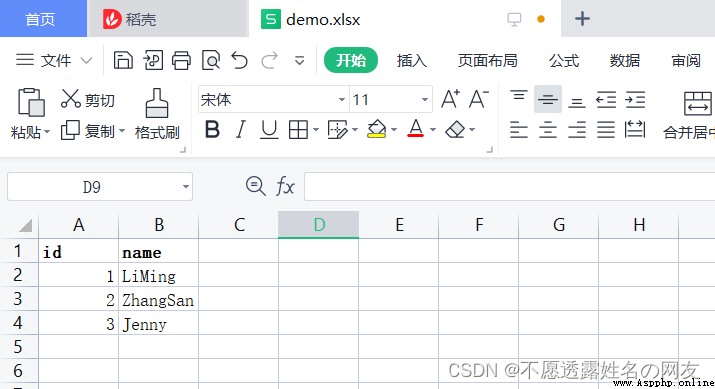
Task: Click the cell Borders icon
Action: (x=298, y=130)
